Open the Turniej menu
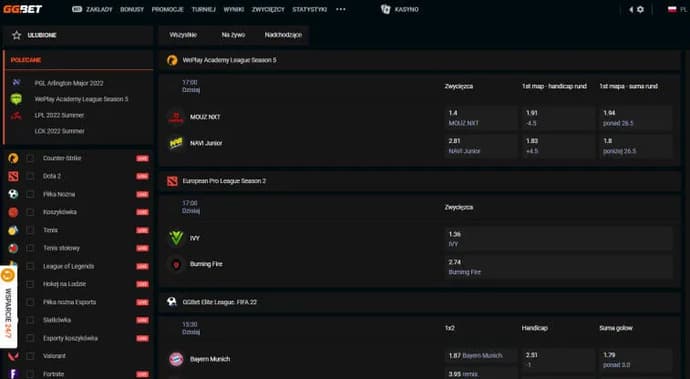This screenshot has width=690, height=379. click(x=203, y=9)
